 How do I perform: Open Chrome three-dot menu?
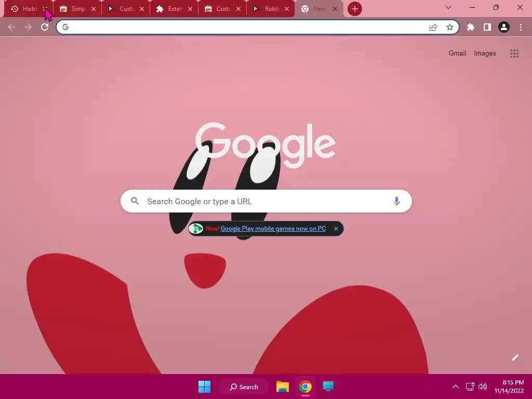pyautogui.click(x=521, y=27)
